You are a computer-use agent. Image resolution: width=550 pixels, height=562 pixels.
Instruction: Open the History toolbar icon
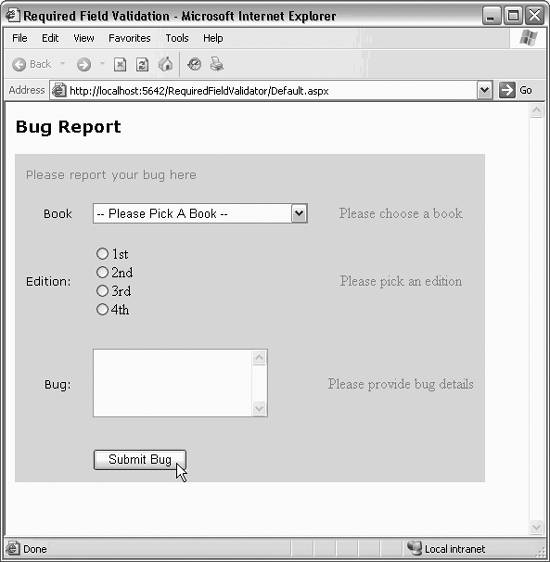[x=194, y=64]
